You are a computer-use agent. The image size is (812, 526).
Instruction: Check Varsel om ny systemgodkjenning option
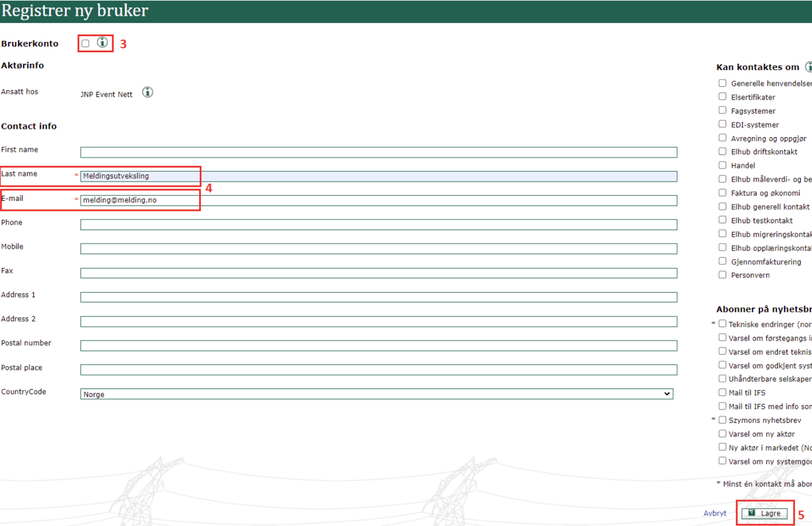[722, 461]
